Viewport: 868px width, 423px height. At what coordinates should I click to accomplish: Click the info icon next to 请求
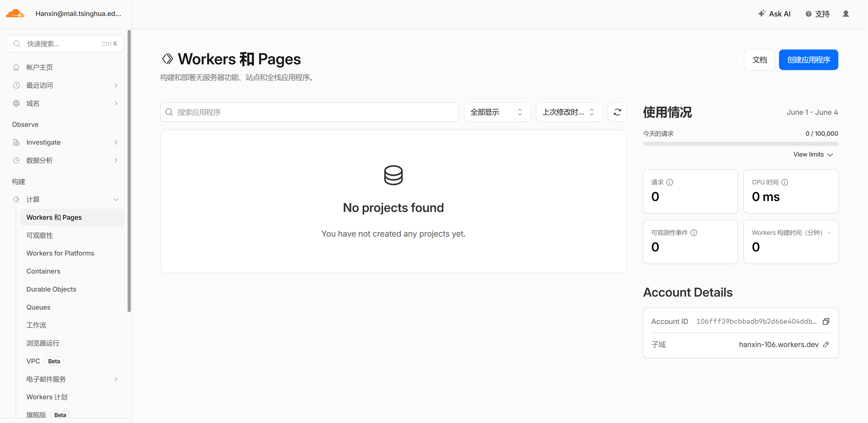pyautogui.click(x=670, y=182)
